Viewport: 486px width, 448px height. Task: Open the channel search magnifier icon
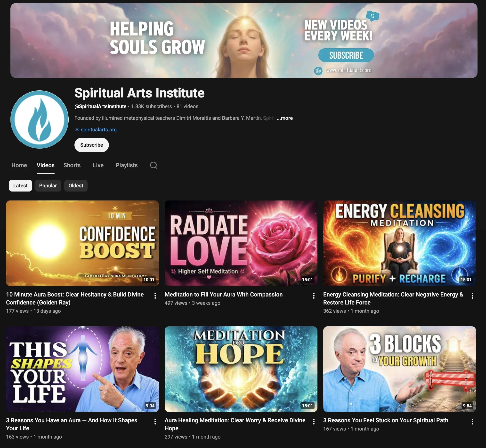(x=154, y=165)
